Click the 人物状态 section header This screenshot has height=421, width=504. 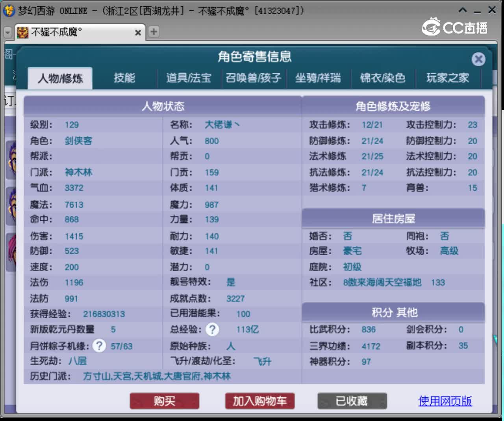(x=163, y=106)
